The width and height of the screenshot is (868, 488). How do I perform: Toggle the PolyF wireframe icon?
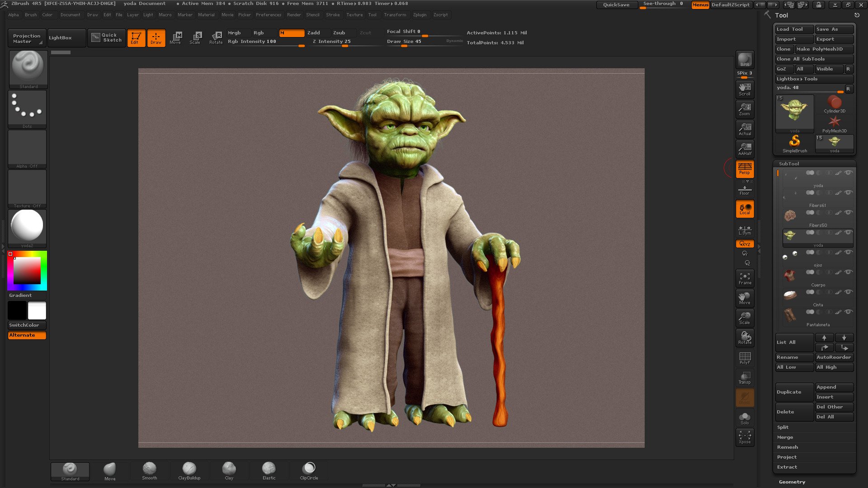tap(745, 358)
